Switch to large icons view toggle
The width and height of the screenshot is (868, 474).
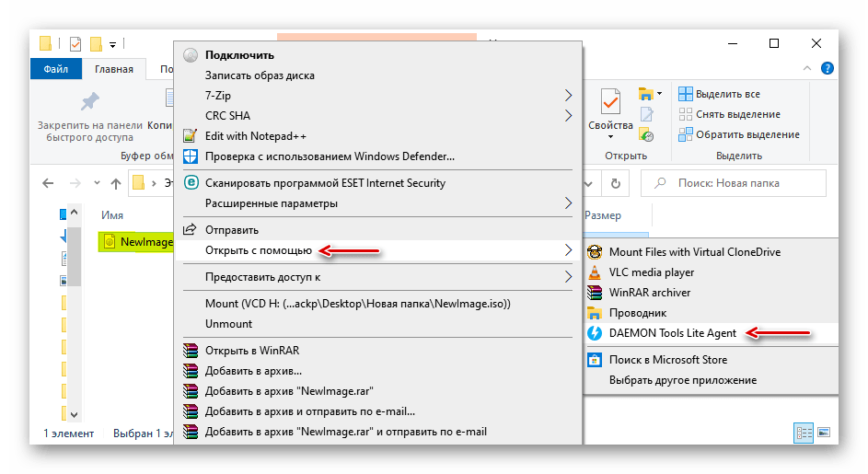823,433
